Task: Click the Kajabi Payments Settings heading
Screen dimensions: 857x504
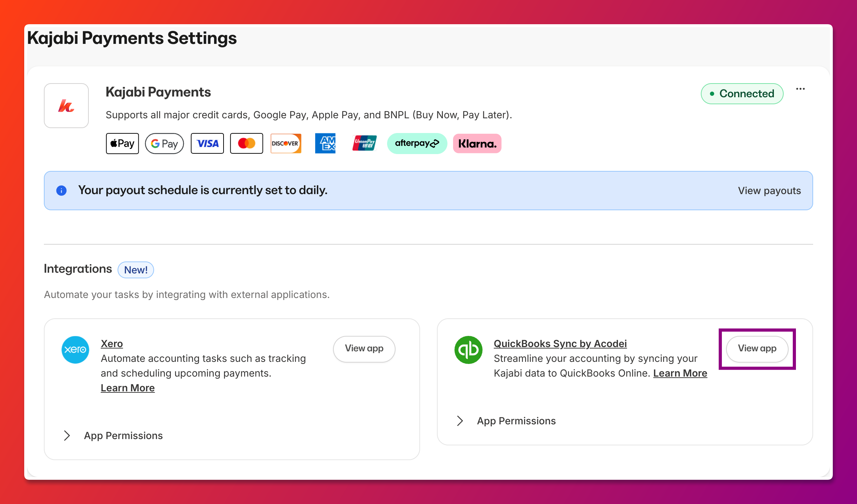Action: point(132,38)
